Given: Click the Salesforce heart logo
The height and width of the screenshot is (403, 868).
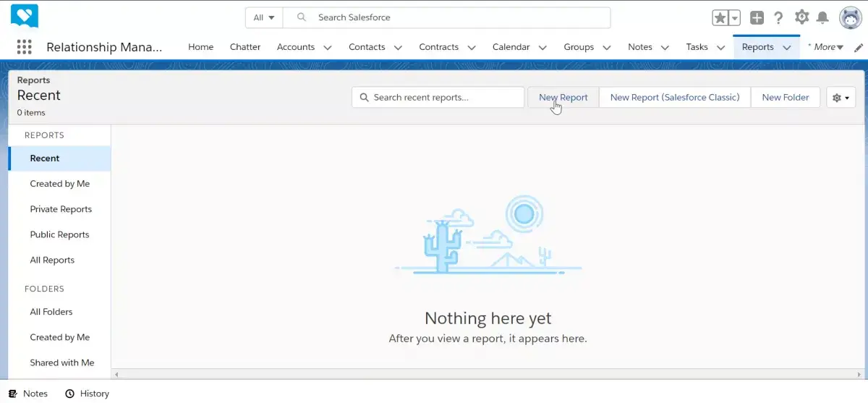Looking at the screenshot, I should (25, 16).
